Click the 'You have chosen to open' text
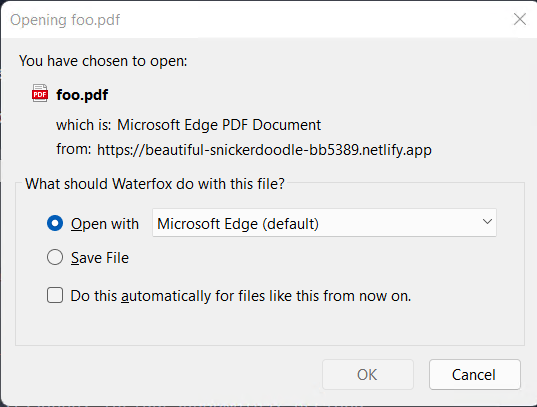Viewport: 537px width, 407px height. pyautogui.click(x=103, y=61)
